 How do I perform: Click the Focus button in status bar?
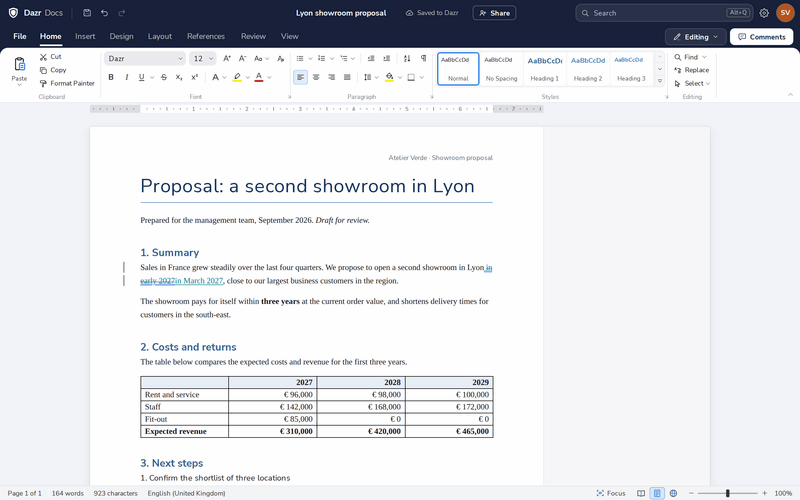611,493
